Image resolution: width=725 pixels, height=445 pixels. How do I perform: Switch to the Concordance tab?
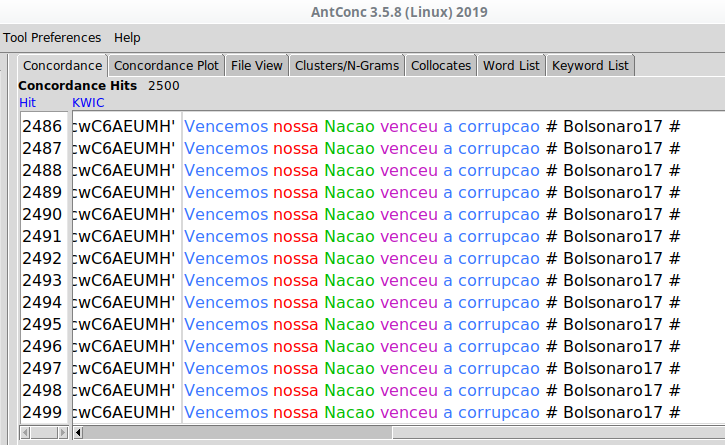click(62, 66)
